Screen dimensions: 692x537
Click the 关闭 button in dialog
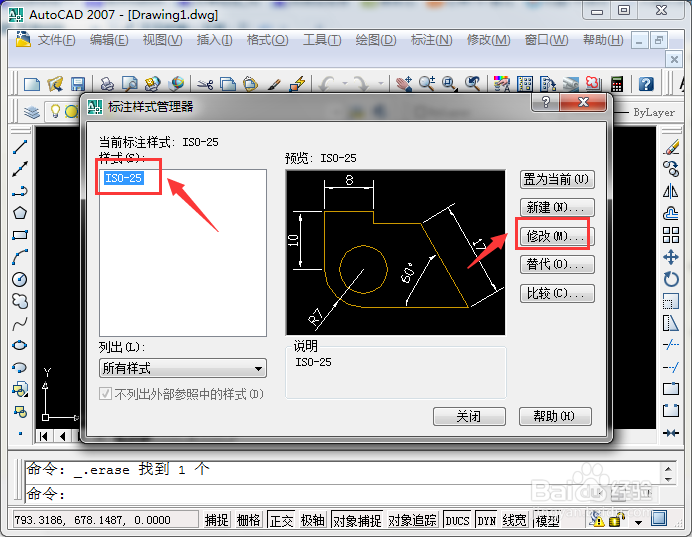pos(469,416)
